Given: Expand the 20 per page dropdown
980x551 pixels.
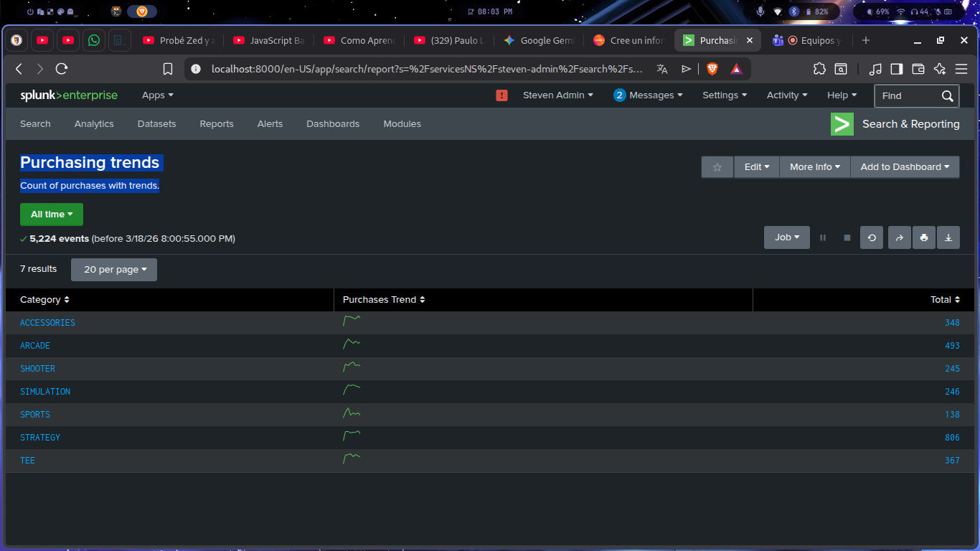Looking at the screenshot, I should 114,270.
